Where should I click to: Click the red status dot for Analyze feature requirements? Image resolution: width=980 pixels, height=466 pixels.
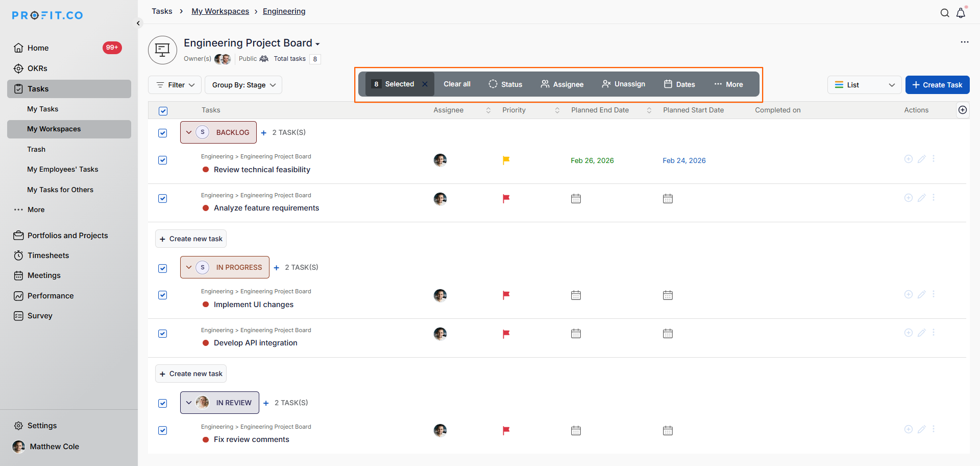pyautogui.click(x=206, y=208)
